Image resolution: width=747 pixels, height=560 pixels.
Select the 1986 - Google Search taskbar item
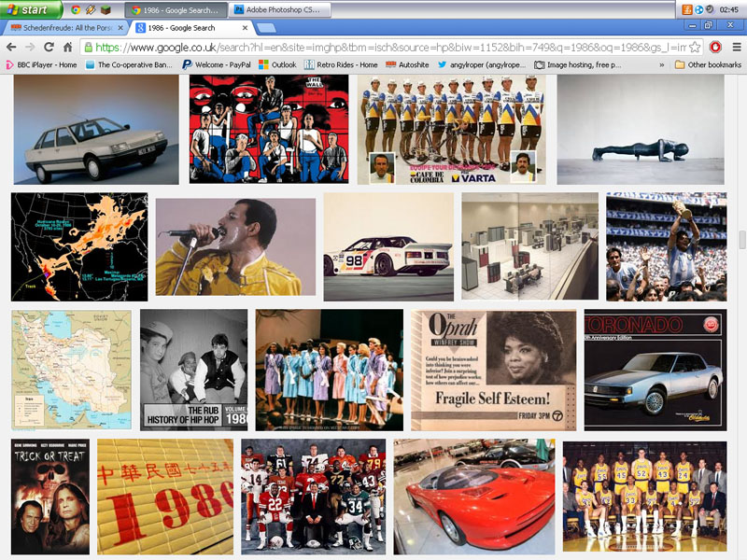click(x=176, y=9)
